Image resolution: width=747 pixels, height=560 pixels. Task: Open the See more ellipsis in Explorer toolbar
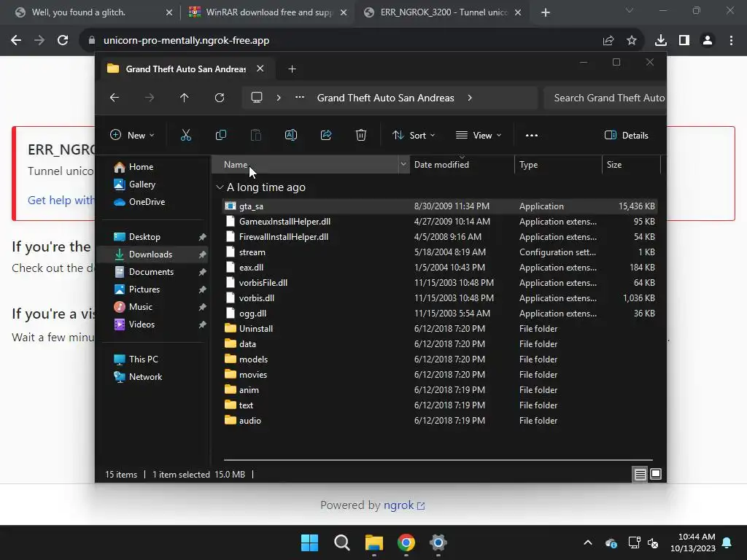[x=532, y=135]
